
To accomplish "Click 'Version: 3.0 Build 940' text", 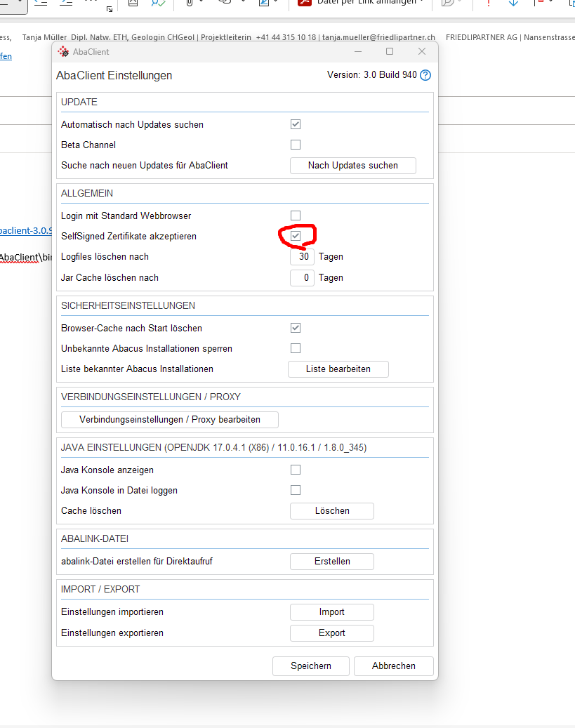I will tap(372, 74).
